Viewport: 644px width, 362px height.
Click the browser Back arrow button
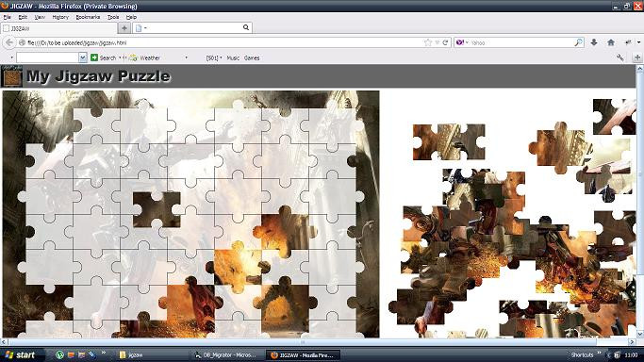pyautogui.click(x=9, y=42)
